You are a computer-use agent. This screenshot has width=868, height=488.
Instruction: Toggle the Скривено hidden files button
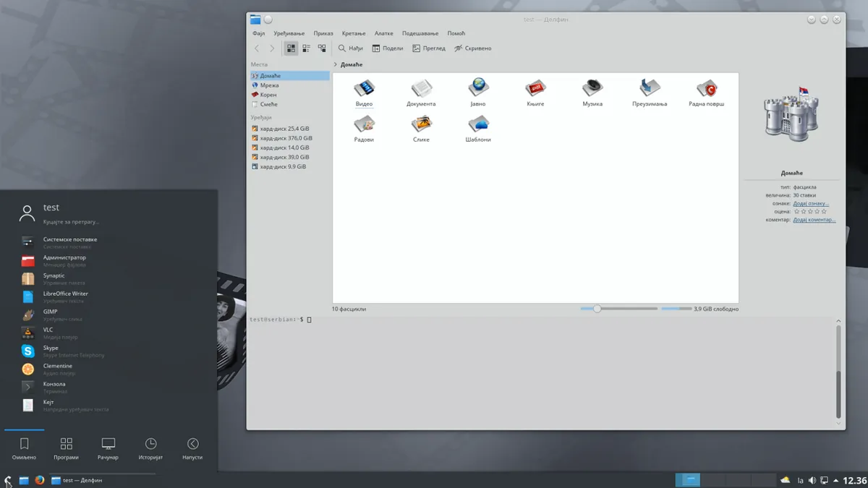pyautogui.click(x=473, y=48)
